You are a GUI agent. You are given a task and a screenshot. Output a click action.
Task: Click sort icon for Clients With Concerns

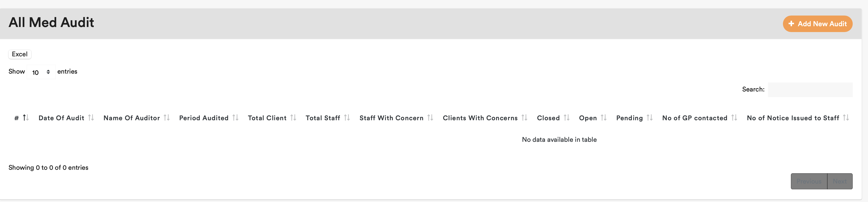[x=524, y=118]
